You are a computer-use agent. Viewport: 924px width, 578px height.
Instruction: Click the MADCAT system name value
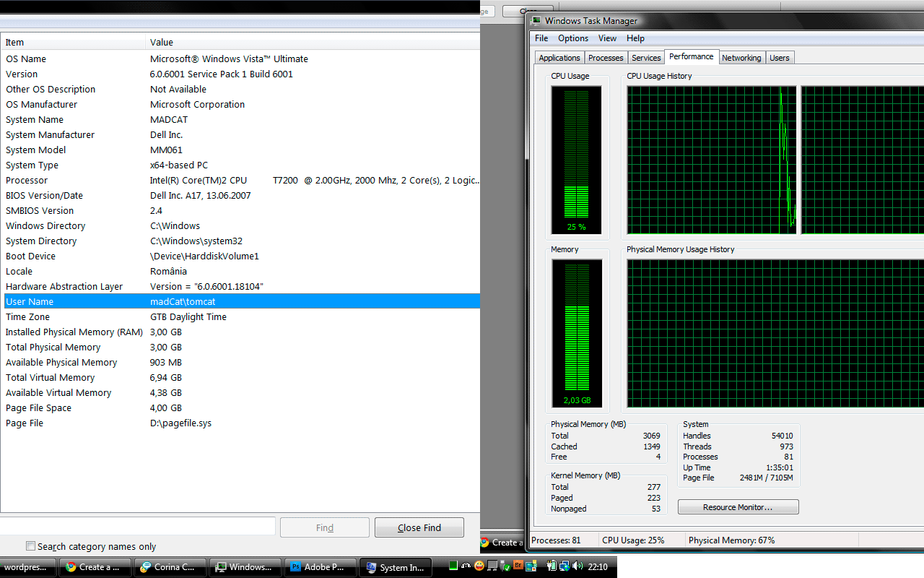click(169, 120)
